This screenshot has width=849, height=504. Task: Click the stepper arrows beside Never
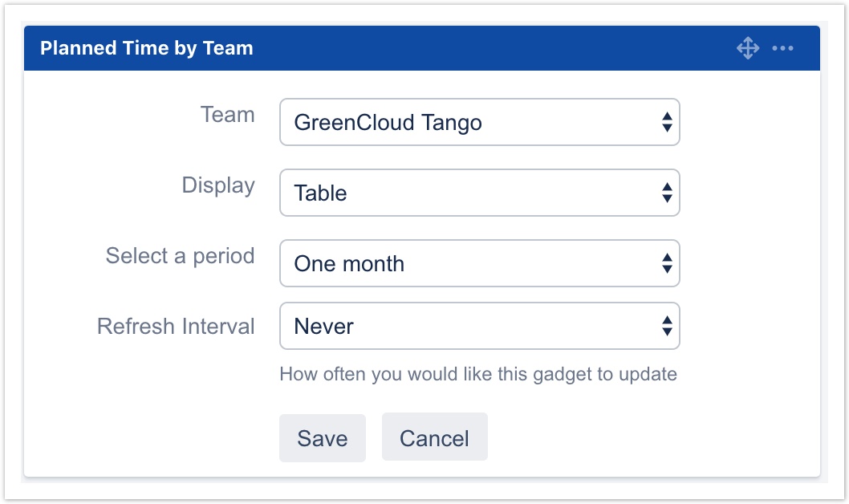point(666,326)
